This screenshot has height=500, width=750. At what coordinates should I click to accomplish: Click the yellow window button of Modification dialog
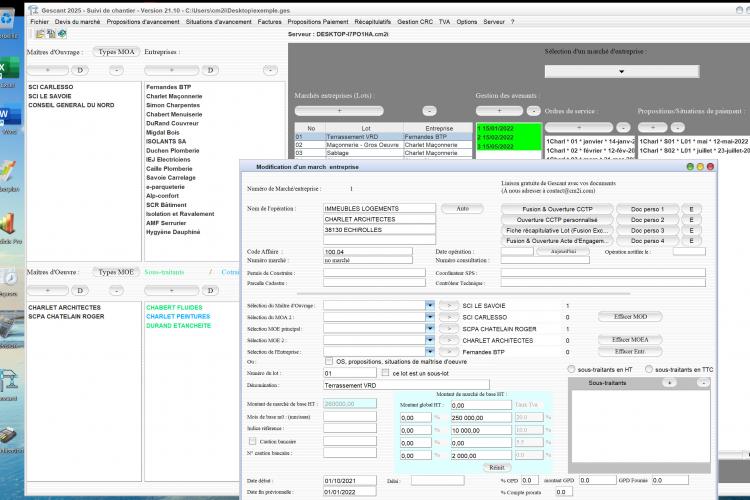pyautogui.click(x=700, y=167)
